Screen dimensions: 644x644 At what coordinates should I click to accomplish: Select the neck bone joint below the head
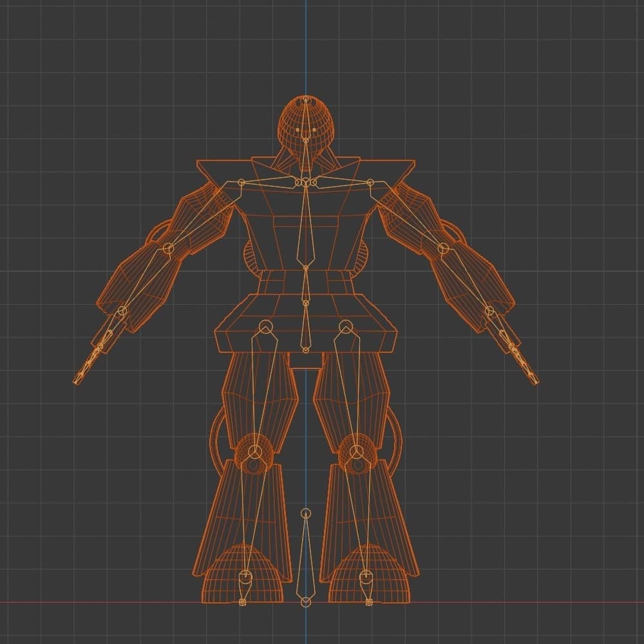click(x=305, y=183)
